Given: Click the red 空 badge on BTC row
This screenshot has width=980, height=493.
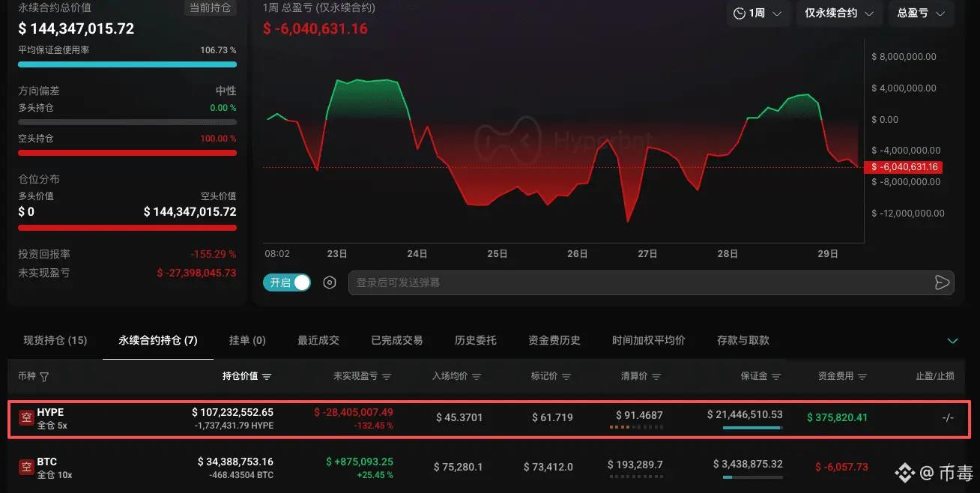Looking at the screenshot, I should coord(26,467).
